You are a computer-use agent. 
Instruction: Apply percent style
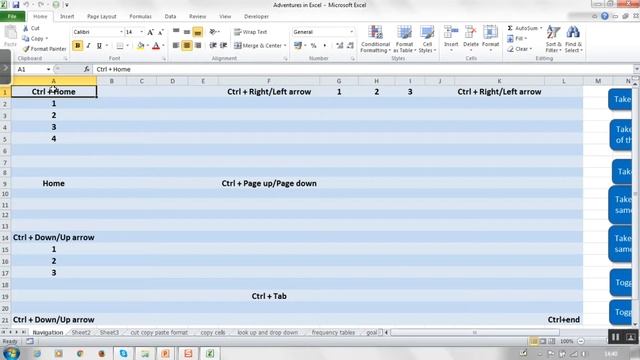pos(313,46)
